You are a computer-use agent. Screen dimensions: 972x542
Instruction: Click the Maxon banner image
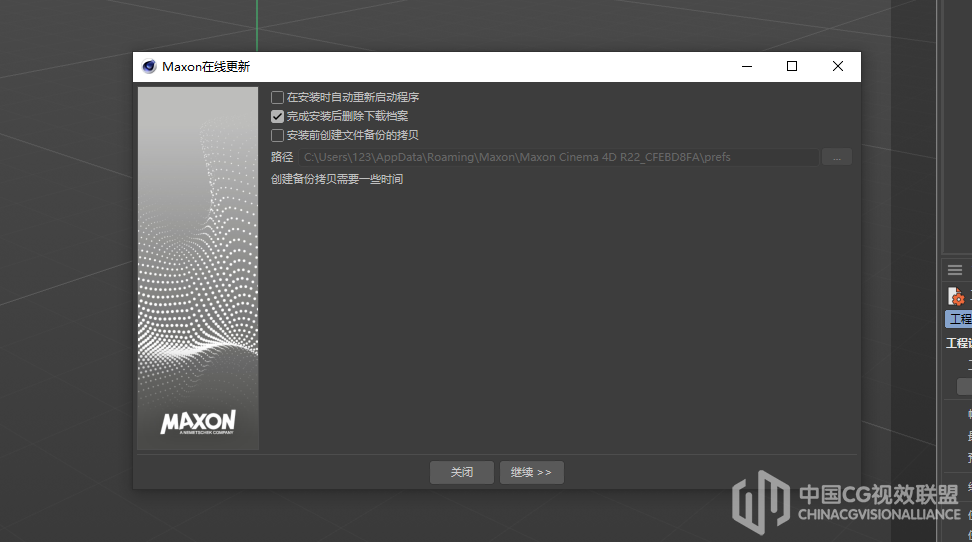point(198,268)
